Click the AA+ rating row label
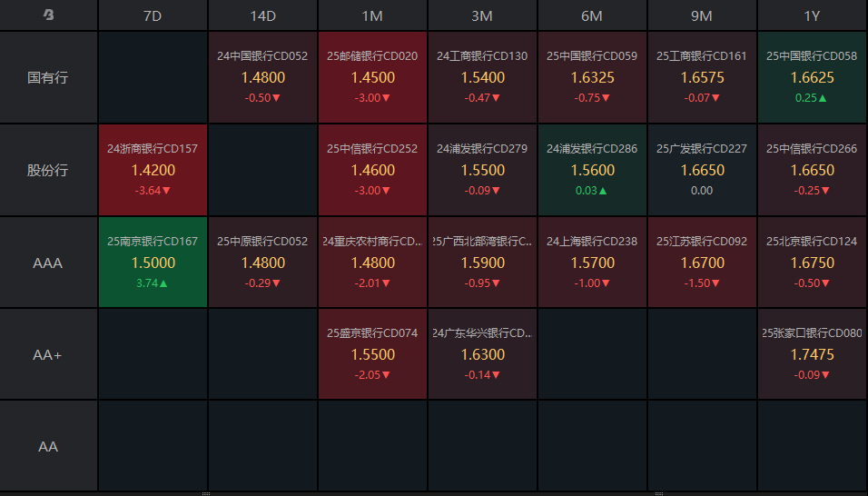Viewport: 868px width, 496px height. (48, 354)
